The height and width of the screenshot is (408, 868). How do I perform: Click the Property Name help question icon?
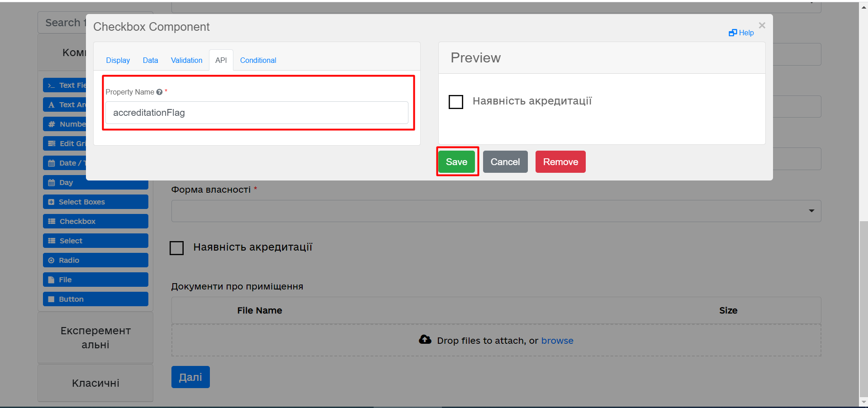click(159, 92)
